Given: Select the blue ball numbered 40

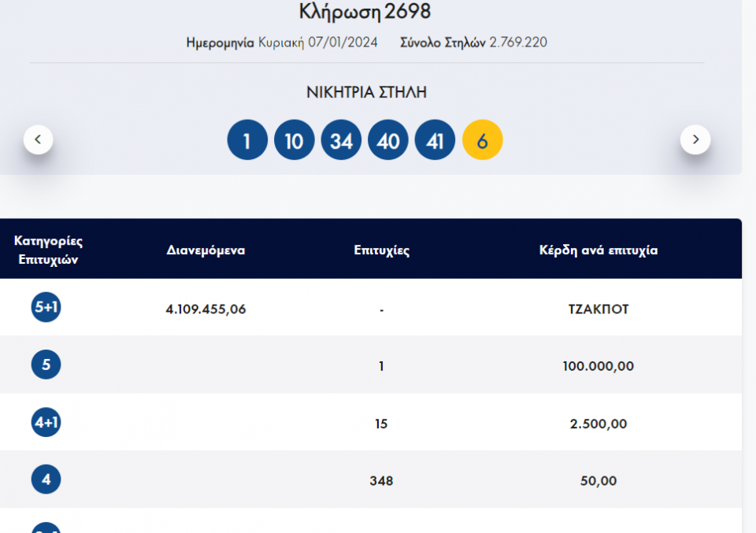Looking at the screenshot, I should point(388,141).
